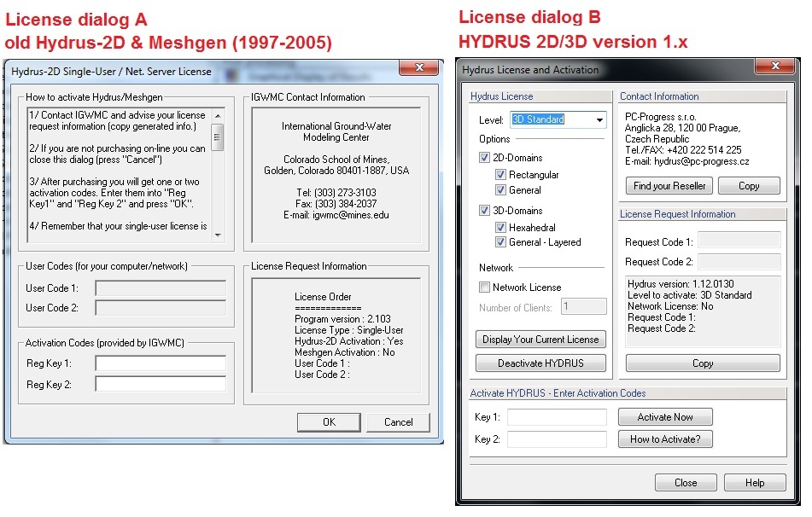Click the 'PC-Progress s.r.o.' text

pyautogui.click(x=660, y=117)
